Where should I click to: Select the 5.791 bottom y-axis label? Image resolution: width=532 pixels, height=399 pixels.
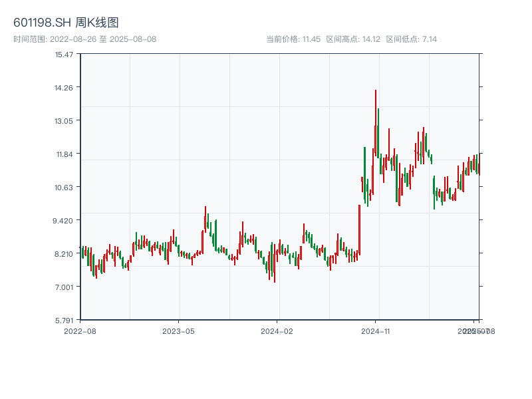pyautogui.click(x=64, y=320)
